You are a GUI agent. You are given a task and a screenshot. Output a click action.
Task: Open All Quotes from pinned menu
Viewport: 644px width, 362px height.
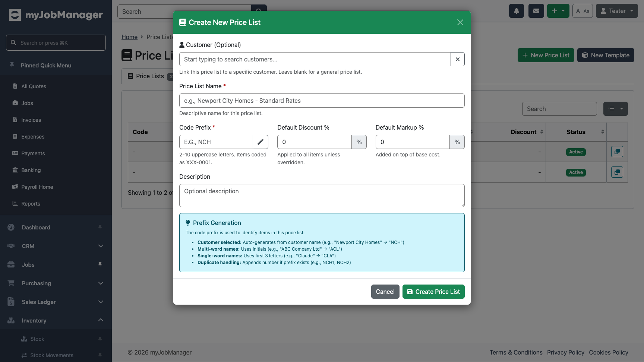click(34, 86)
